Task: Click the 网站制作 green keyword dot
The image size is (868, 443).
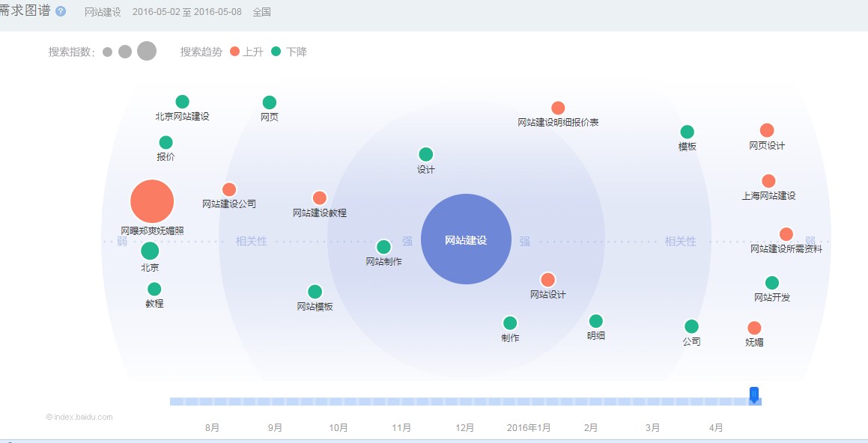Action: 383,247
